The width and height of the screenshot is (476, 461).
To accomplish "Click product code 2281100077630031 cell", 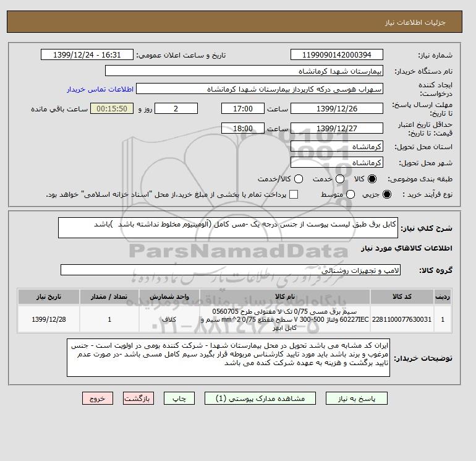I will pos(402,319).
